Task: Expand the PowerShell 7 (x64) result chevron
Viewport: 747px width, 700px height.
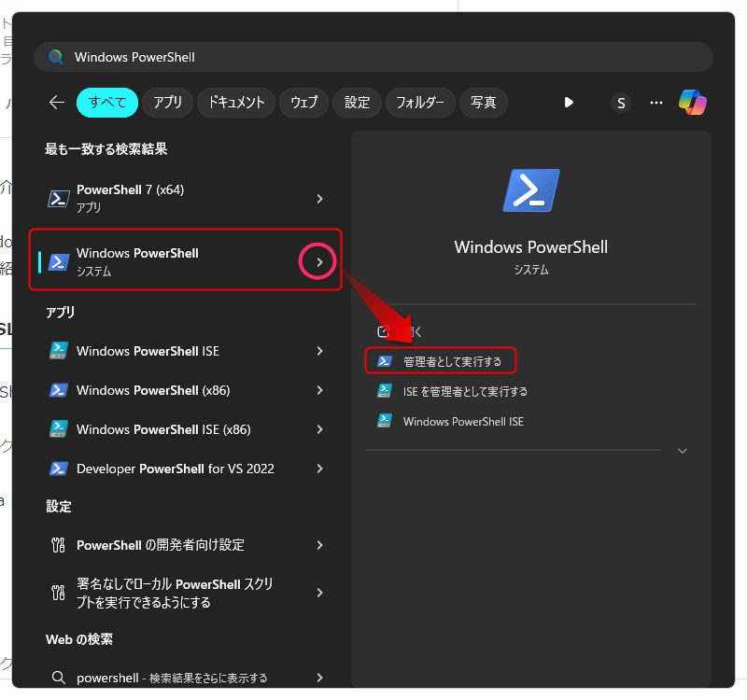Action: click(x=319, y=199)
